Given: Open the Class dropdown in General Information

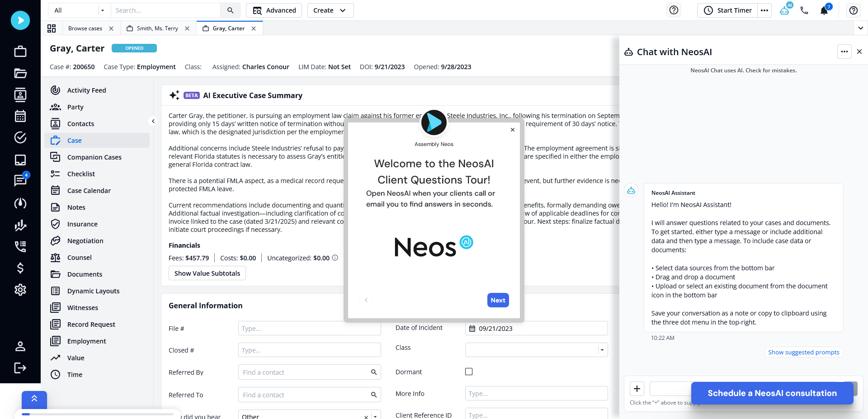Looking at the screenshot, I should 602,349.
